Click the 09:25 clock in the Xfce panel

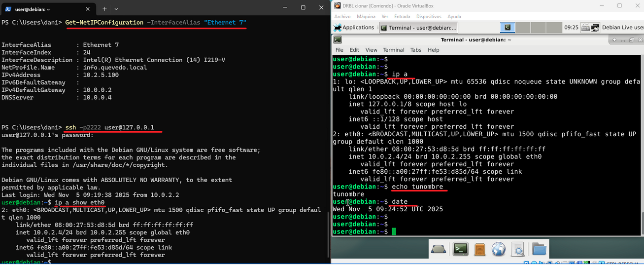click(571, 28)
